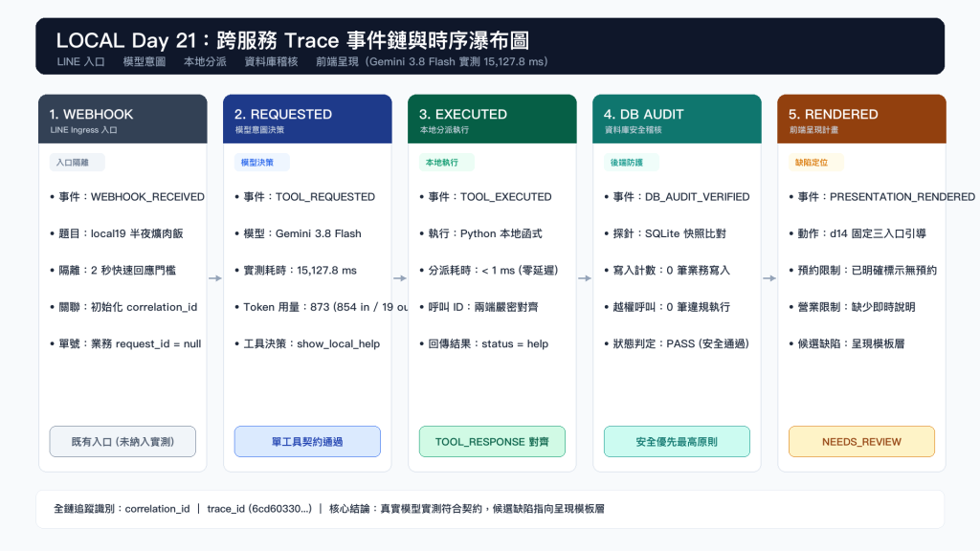Open the 5. RENDERED card header
980x551 pixels.
tap(861, 120)
